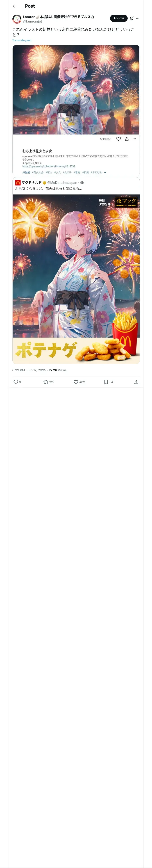Reply to the post
Viewport: 152px width, 868px height.
pos(16,382)
